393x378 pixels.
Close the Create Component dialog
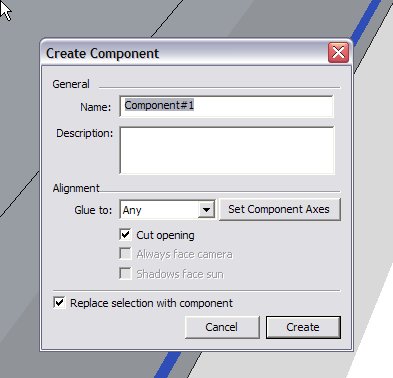(x=338, y=53)
